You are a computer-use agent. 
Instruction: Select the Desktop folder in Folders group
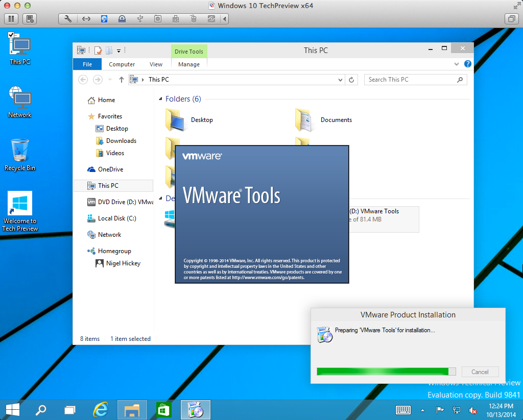(189, 119)
